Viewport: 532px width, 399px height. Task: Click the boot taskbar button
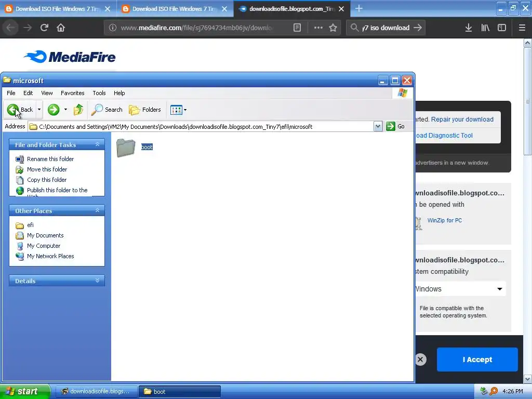coord(180,392)
